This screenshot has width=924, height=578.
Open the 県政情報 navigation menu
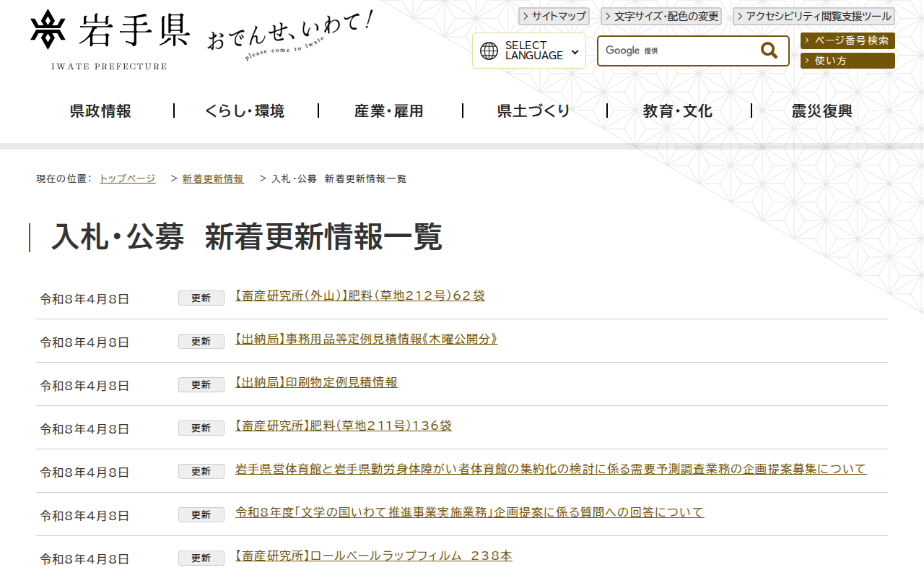[x=99, y=111]
